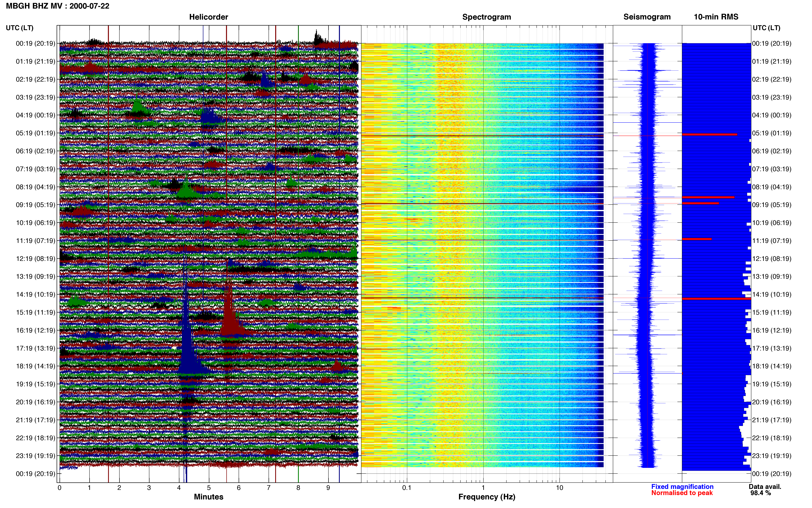Viewport: 812px width, 508px height.
Task: Click 20:19 (16:19) beside the RMS panel
Action: click(x=772, y=402)
